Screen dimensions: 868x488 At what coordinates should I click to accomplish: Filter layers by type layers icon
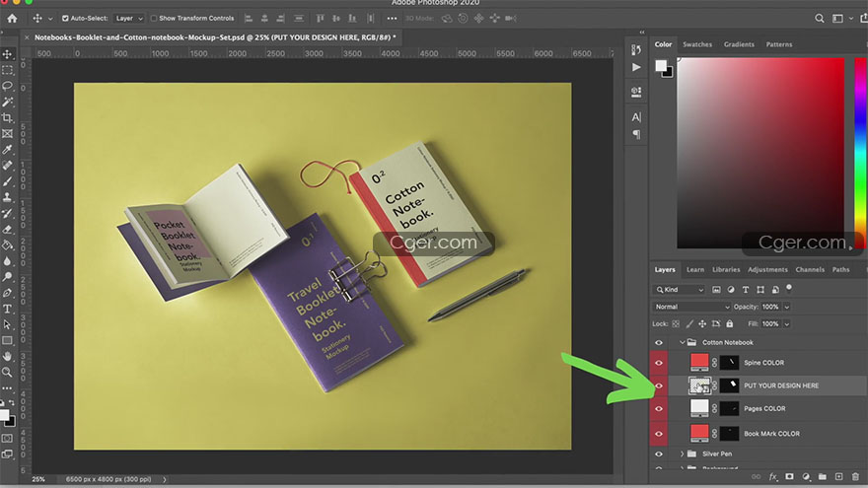click(746, 290)
